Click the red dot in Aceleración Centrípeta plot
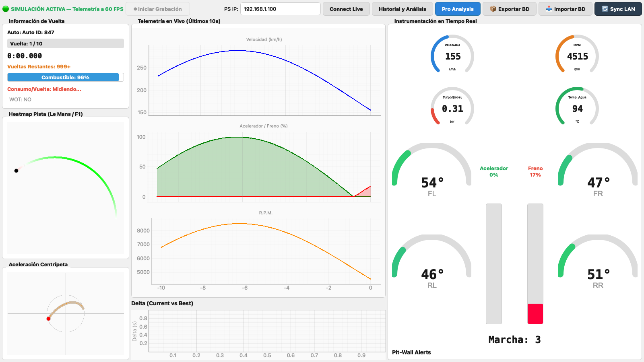This screenshot has height=362, width=644. [48, 319]
